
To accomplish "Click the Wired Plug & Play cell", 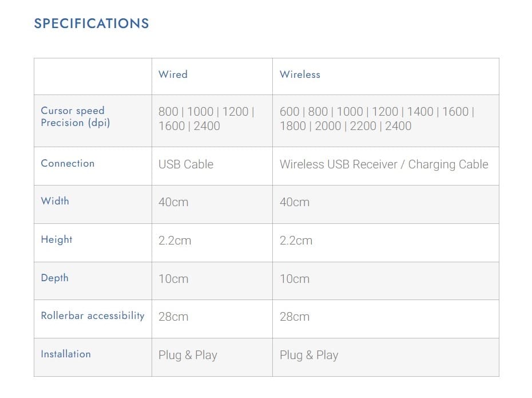I will point(188,355).
